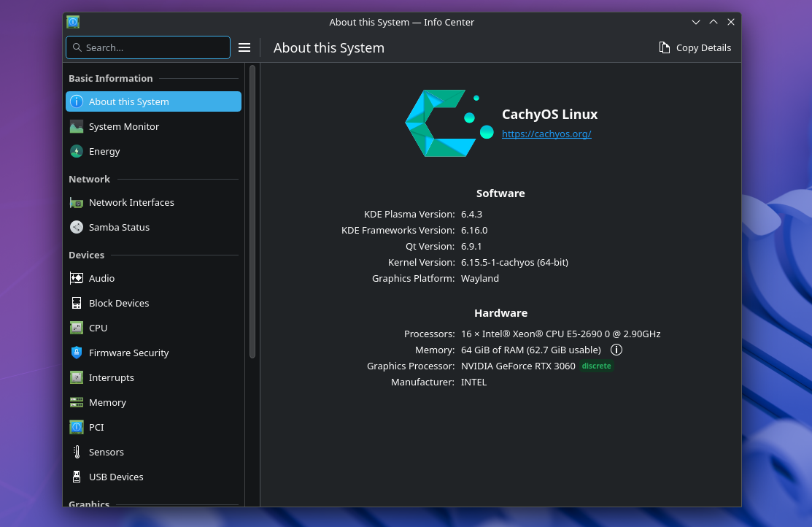Open Firmware Security shield icon
Image resolution: width=812 pixels, height=527 pixels.
pyautogui.click(x=77, y=353)
